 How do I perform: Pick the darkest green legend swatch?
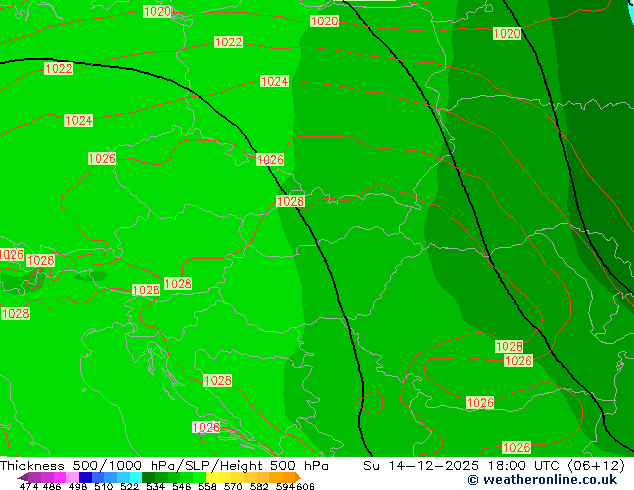click(148, 477)
